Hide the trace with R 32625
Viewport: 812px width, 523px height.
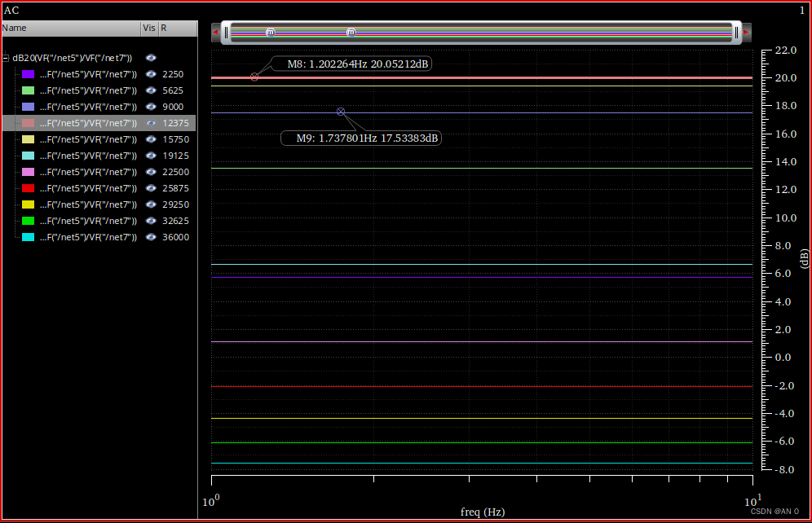click(x=151, y=221)
